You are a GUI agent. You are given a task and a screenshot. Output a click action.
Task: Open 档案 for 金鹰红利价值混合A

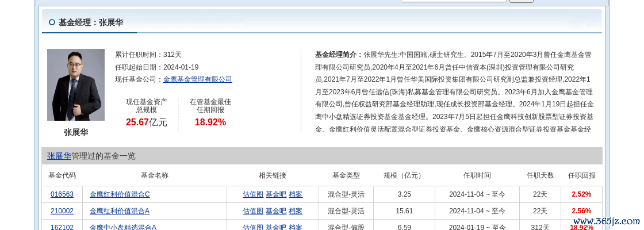click(x=296, y=211)
